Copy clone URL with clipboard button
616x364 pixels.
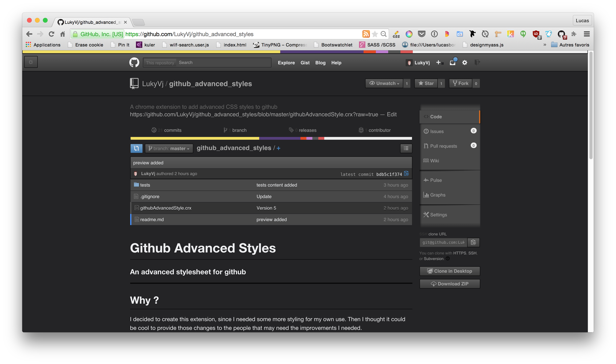473,242
